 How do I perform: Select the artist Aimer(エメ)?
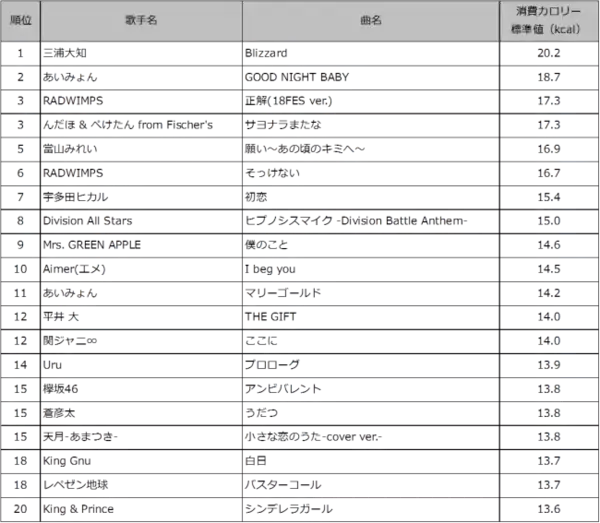pos(74,269)
